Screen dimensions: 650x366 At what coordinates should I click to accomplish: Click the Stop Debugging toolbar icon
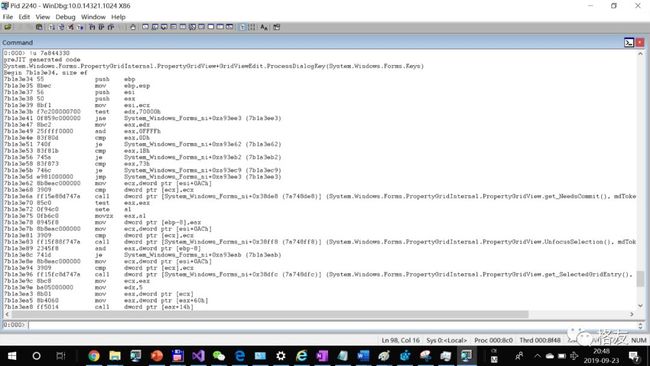(71, 27)
